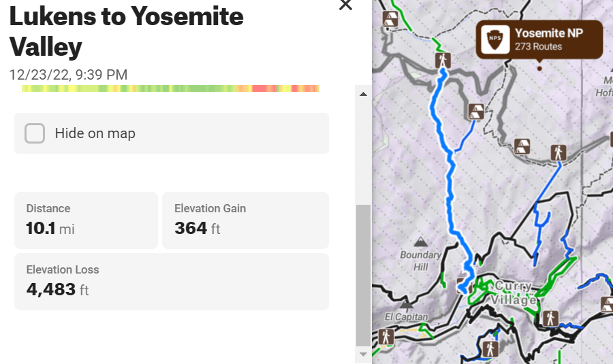Viewport: 613px width, 364px height.
Task: Open the 273 Routes link for Yosemite NP
Action: point(539,47)
